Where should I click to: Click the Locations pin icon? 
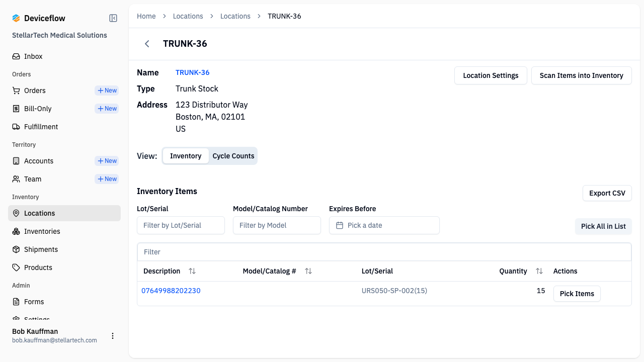16,213
